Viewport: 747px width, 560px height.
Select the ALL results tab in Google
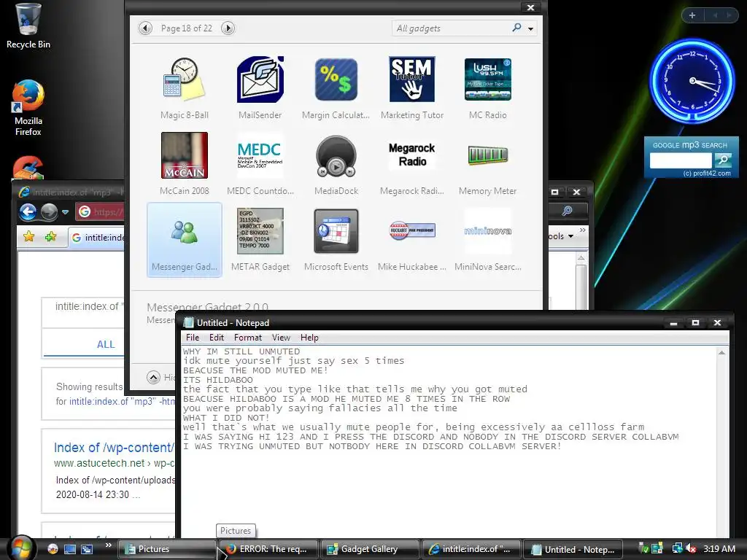[106, 344]
